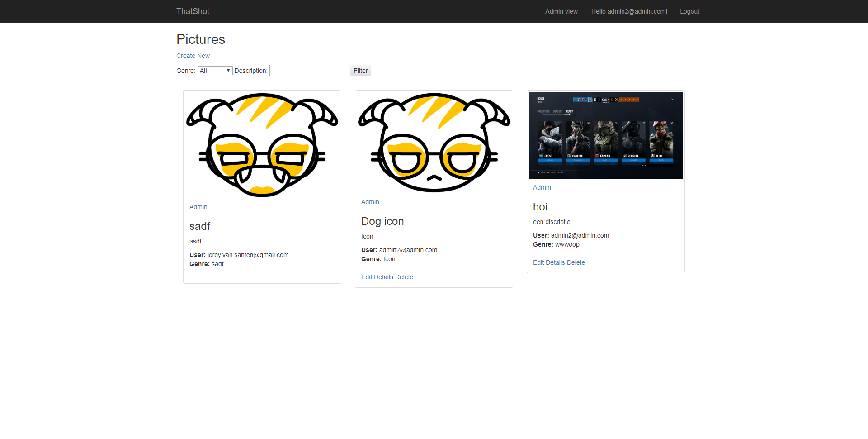Select the user email in the hoi card
The height and width of the screenshot is (439, 868).
coord(580,235)
